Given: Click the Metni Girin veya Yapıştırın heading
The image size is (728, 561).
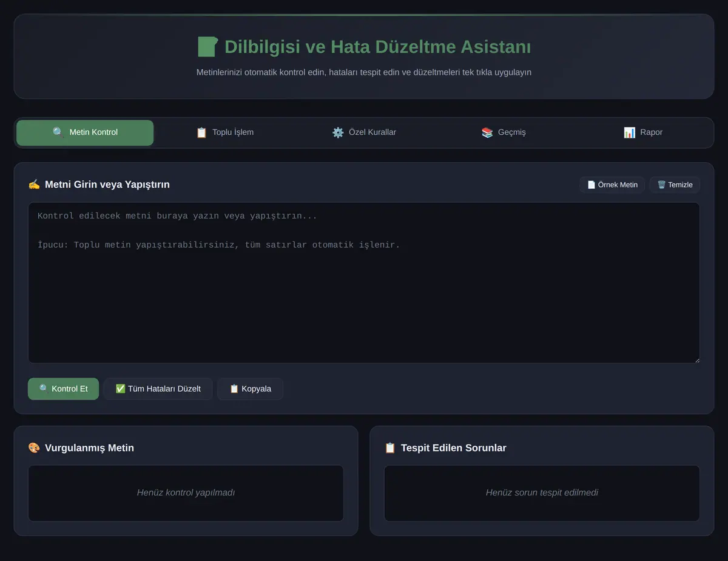Looking at the screenshot, I should [x=107, y=184].
